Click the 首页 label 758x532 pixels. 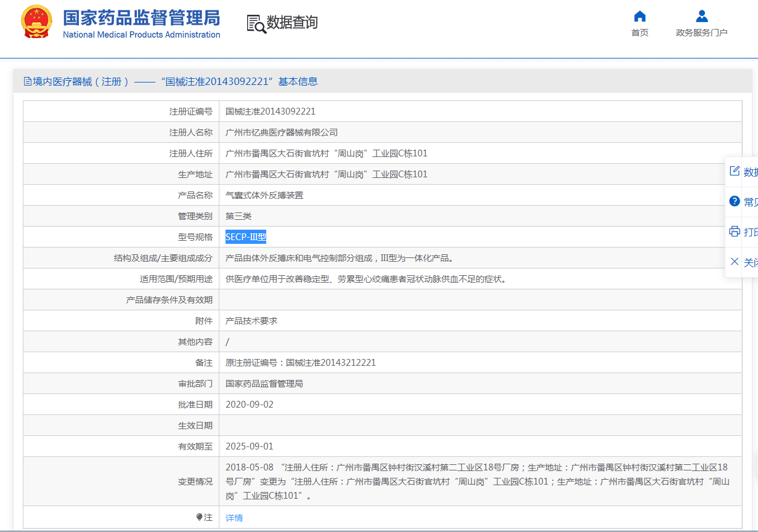point(640,33)
